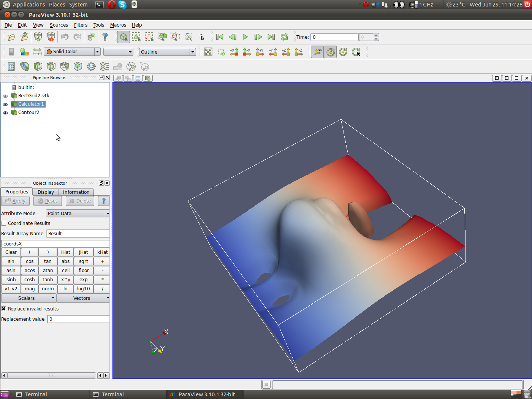Set view direction to -Y

(273, 52)
